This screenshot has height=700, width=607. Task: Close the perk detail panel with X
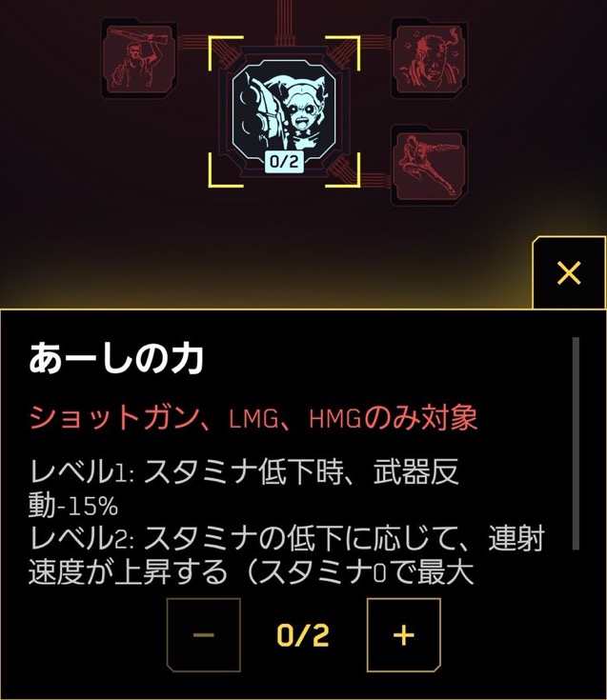(x=569, y=272)
